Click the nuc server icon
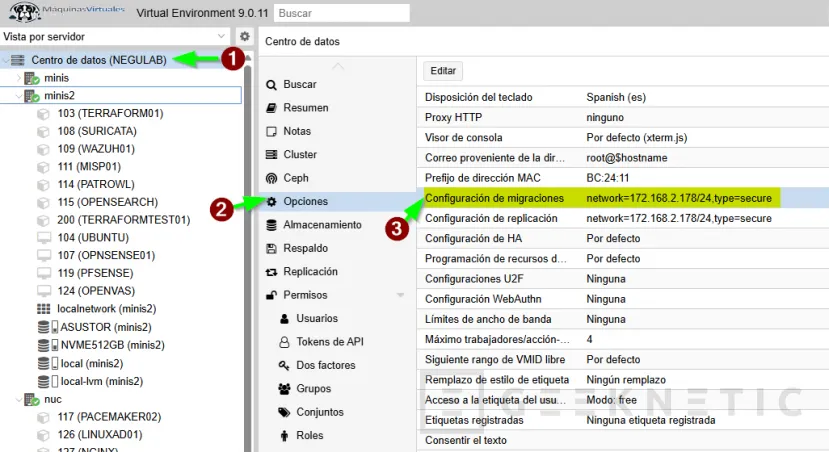Viewport: 829px width, 452px height. pyautogui.click(x=32, y=400)
